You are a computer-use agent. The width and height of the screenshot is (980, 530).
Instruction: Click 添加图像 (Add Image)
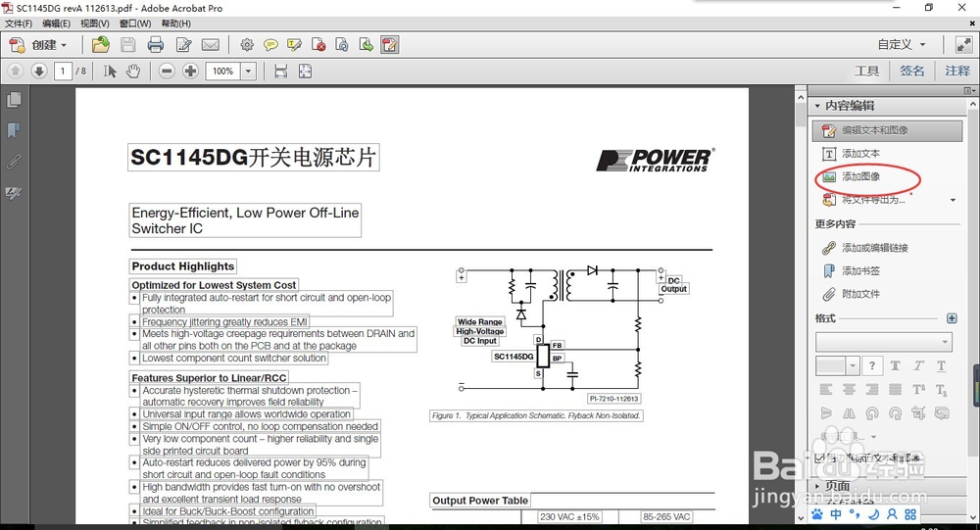[x=860, y=177]
